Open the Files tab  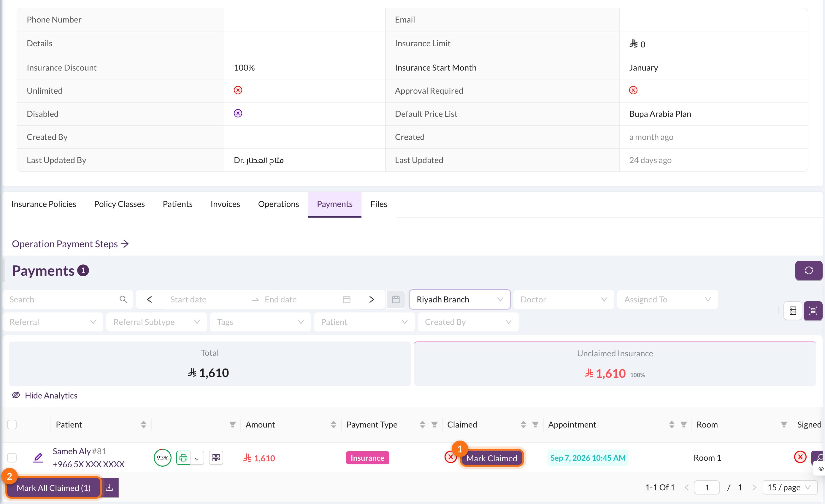379,204
